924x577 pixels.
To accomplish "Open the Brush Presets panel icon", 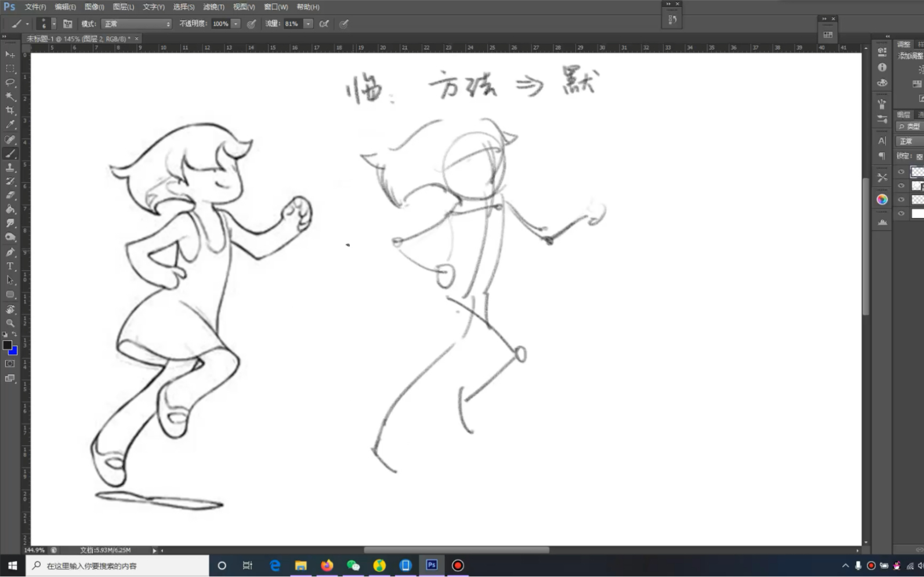I will coord(882,119).
